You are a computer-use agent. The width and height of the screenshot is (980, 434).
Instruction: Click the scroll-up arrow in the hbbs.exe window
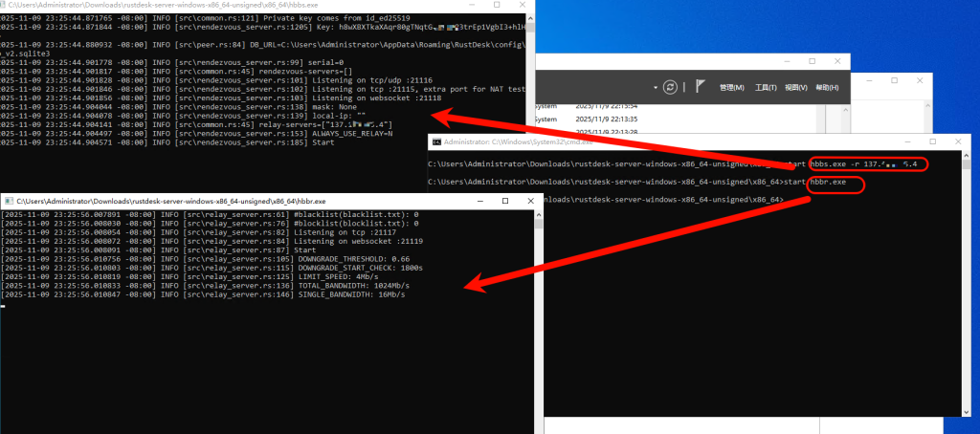[x=530, y=18]
